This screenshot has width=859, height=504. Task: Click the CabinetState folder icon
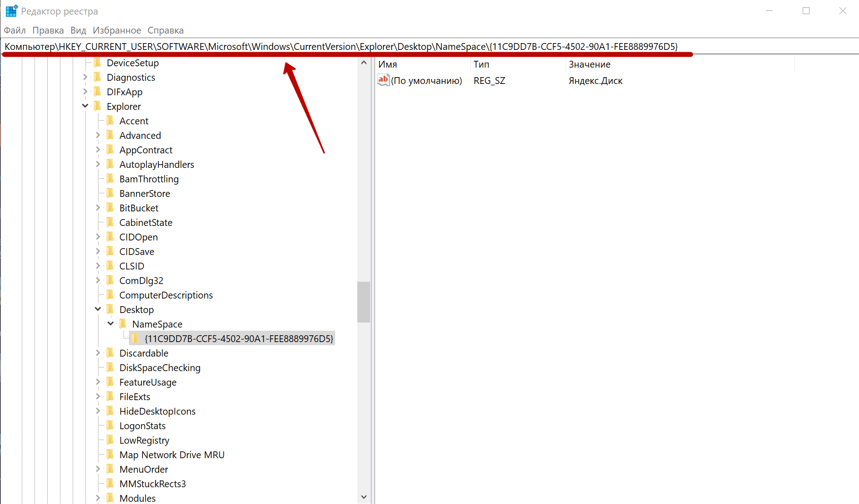110,222
